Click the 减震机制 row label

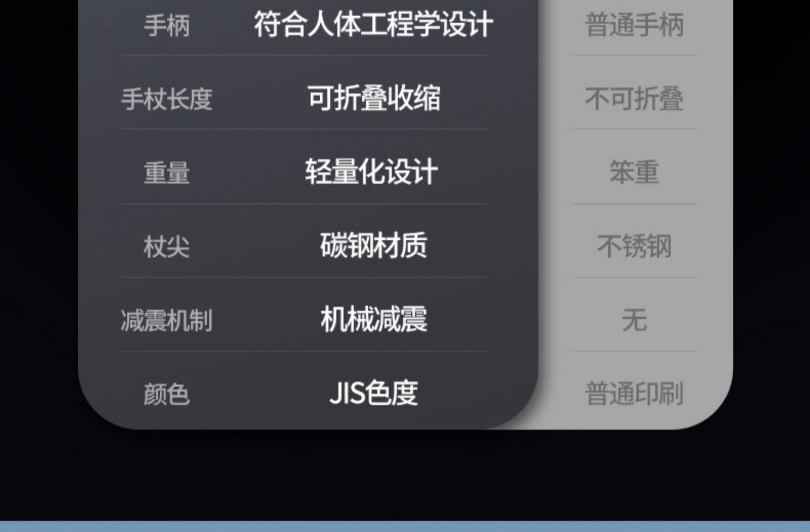point(167,321)
